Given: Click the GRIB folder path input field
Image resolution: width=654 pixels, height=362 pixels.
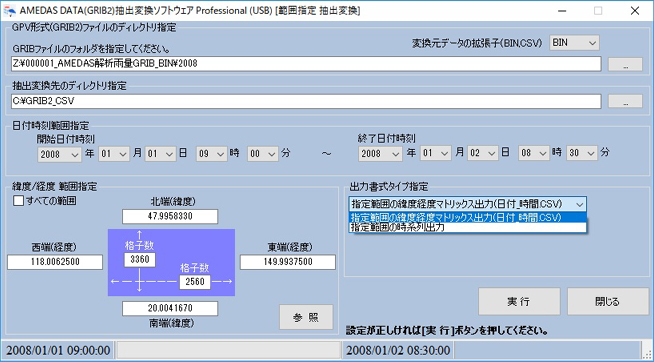Looking at the screenshot, I should tap(306, 64).
